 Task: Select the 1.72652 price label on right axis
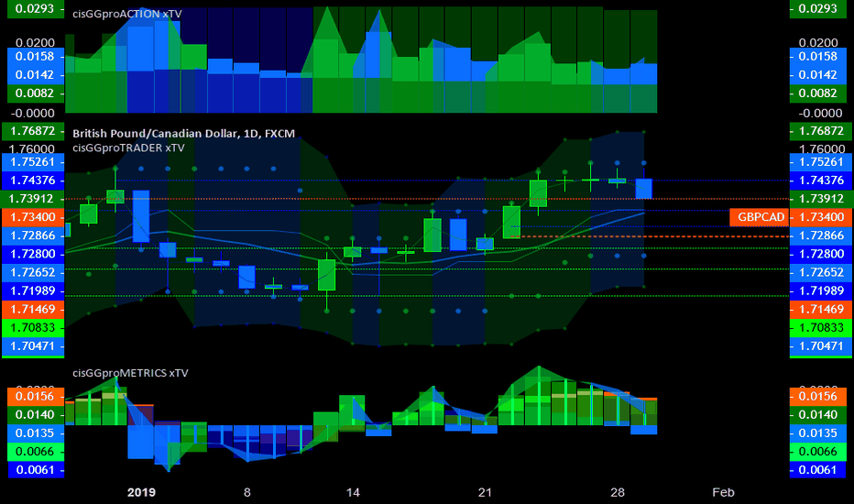point(821,272)
